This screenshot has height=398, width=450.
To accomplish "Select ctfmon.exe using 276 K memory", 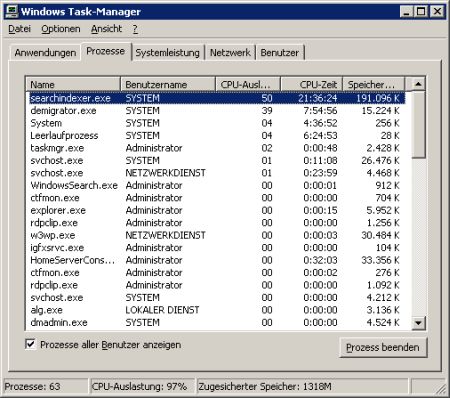I will pyautogui.click(x=216, y=273).
